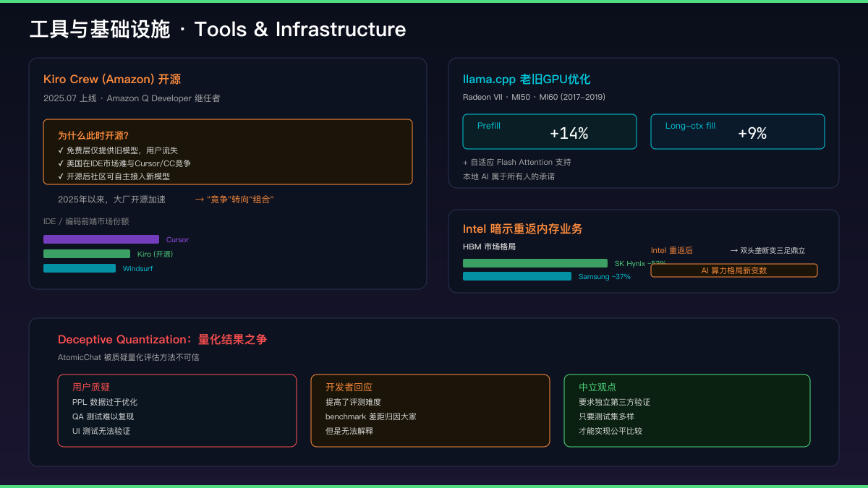Select the 'Deceptive Quantization：量化结果之争' heading
Image resolution: width=868 pixels, height=488 pixels.
tap(163, 340)
